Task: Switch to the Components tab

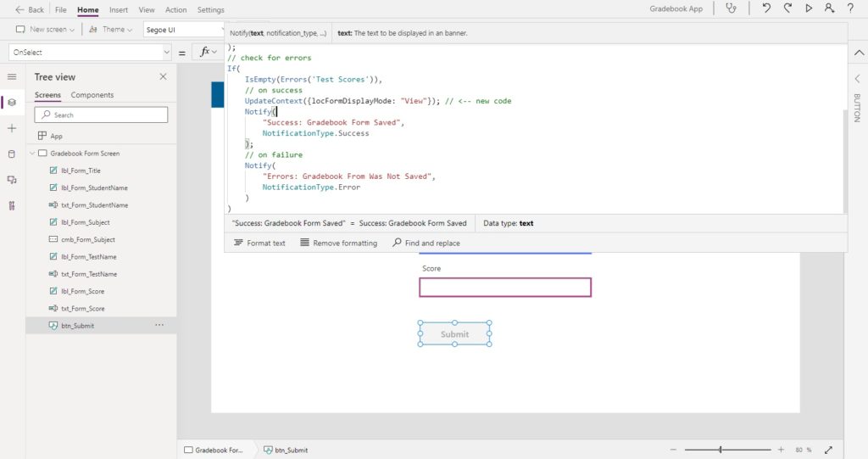Action: 92,95
